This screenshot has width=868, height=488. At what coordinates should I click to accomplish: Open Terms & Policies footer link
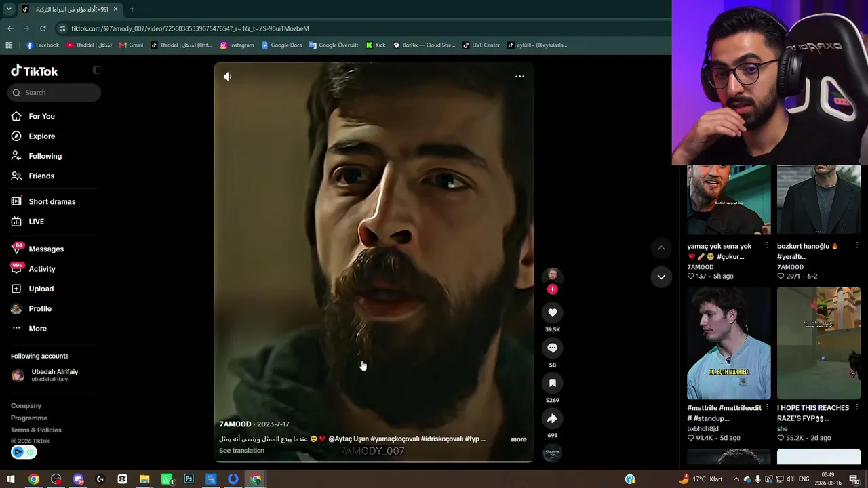(x=36, y=430)
